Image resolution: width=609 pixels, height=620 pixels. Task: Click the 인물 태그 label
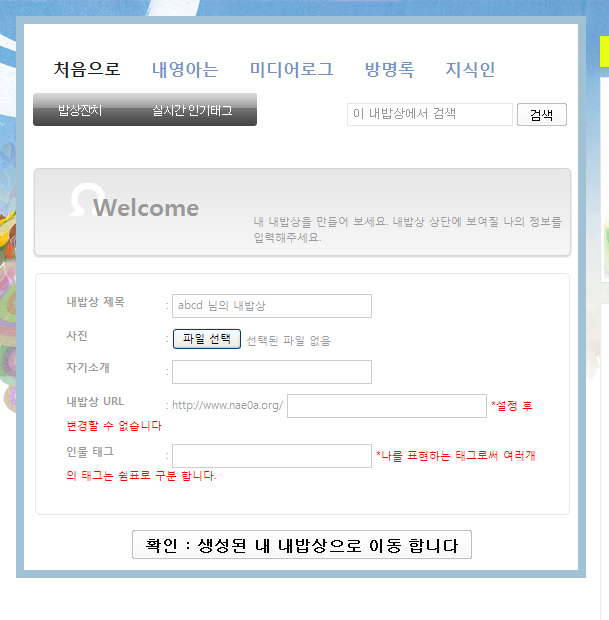pos(90,452)
